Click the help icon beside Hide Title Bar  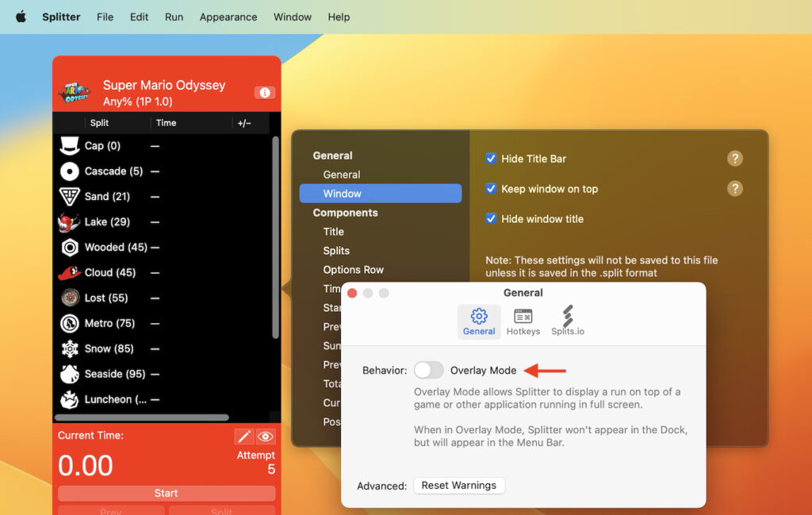point(735,159)
